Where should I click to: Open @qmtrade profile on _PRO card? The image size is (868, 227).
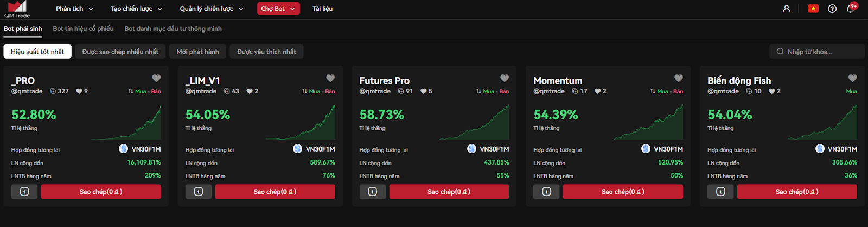tap(27, 91)
